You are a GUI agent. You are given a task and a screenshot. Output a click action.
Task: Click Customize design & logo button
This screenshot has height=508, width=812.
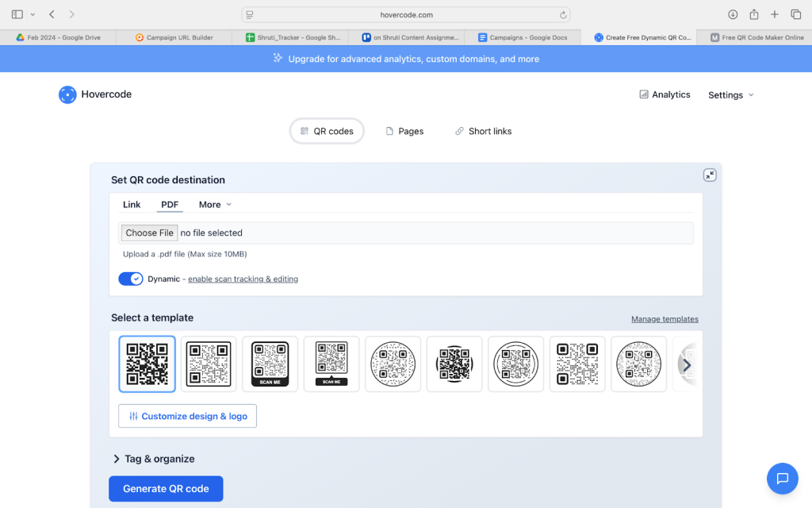(188, 416)
